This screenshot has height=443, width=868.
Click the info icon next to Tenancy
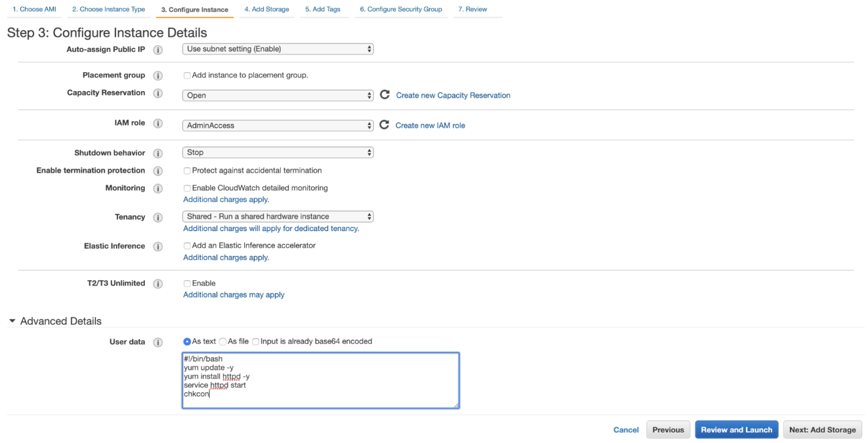click(x=157, y=218)
